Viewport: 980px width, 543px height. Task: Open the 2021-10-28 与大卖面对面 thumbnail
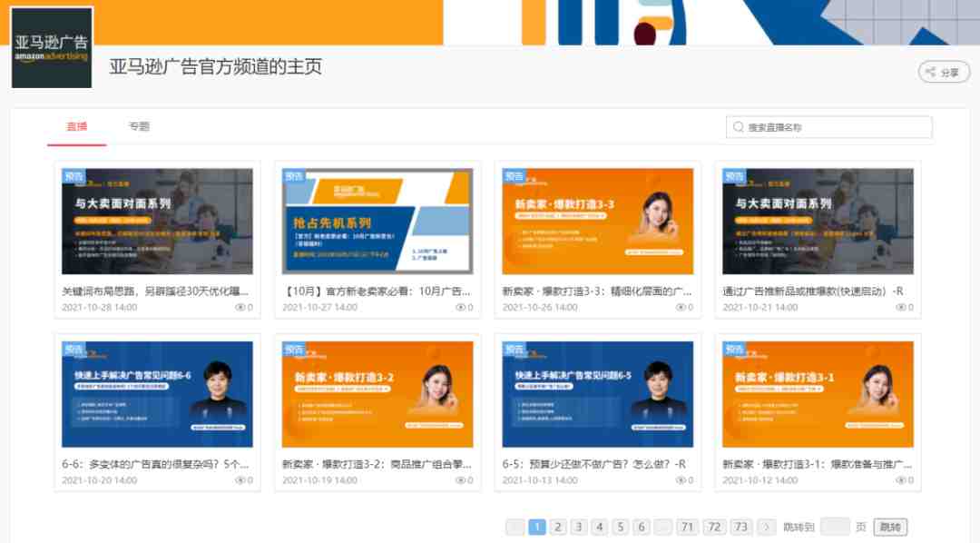click(x=158, y=221)
